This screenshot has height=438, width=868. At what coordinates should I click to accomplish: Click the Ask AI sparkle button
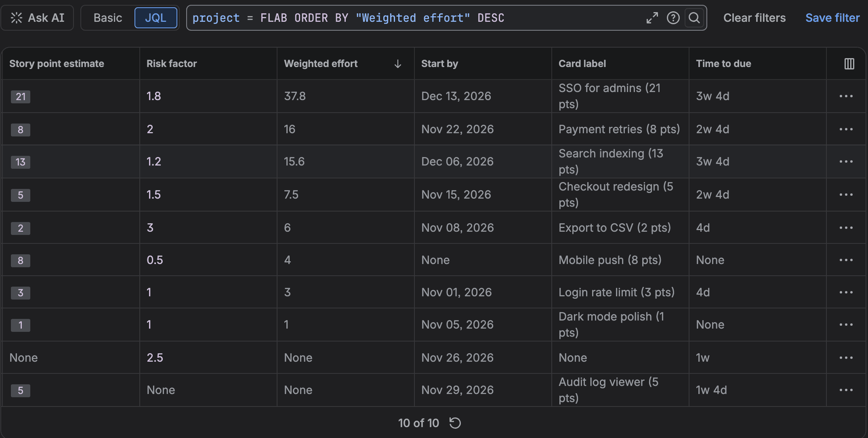[x=37, y=18]
